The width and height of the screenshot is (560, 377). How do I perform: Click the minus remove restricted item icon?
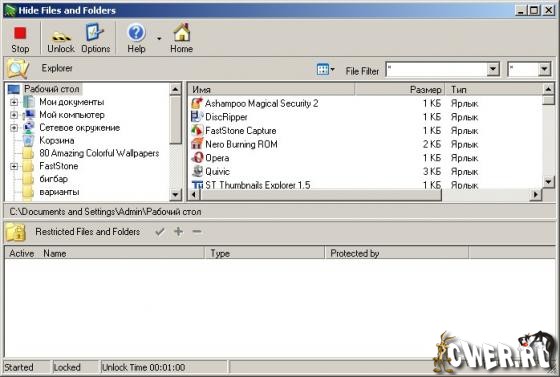click(x=197, y=232)
